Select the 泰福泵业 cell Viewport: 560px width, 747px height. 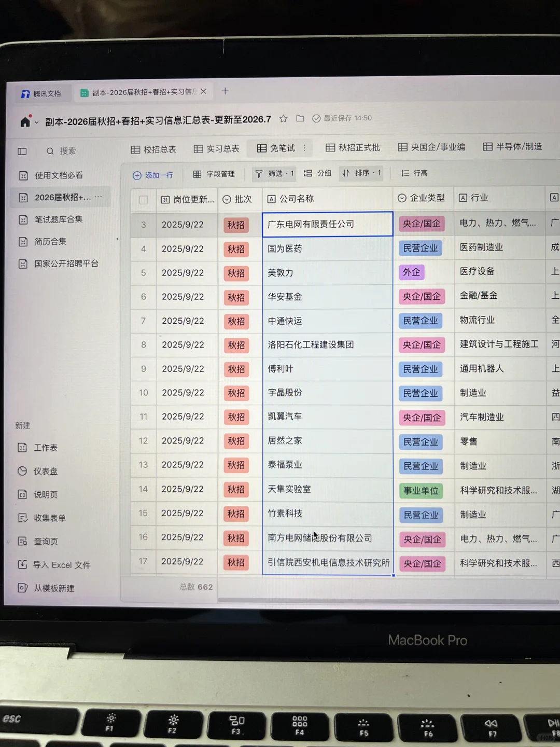click(x=328, y=465)
